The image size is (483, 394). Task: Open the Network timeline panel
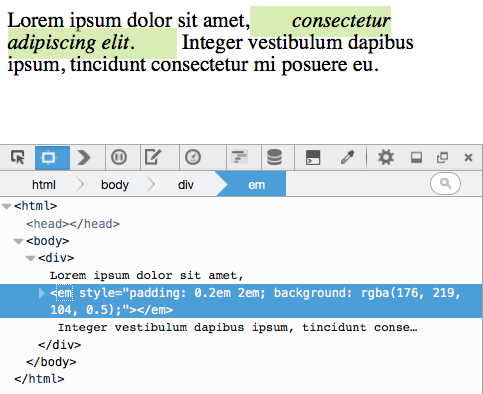(240, 157)
